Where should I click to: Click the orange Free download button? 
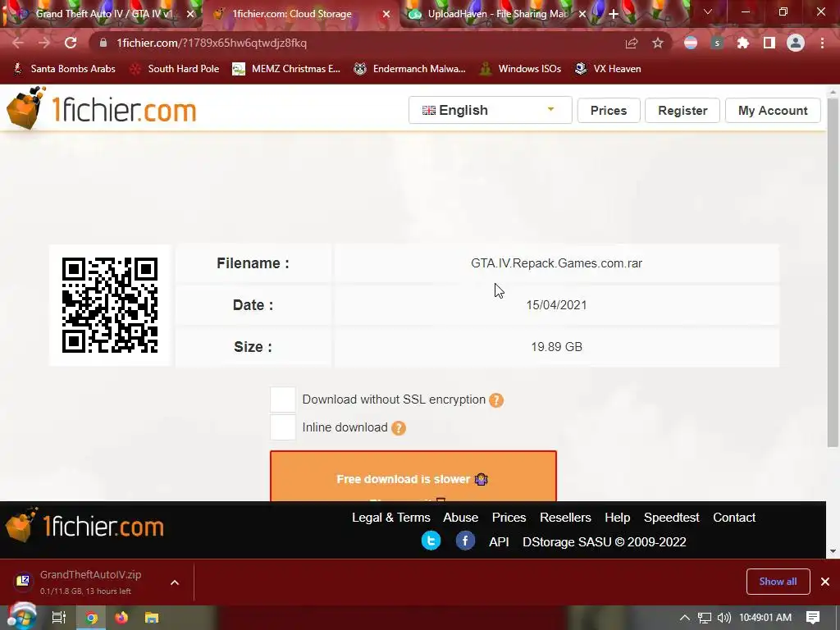point(413,477)
